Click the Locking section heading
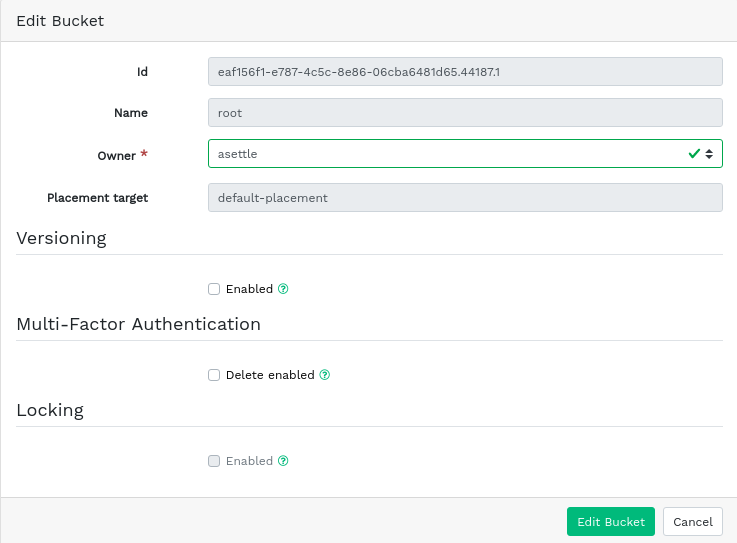737x543 pixels. 50,410
